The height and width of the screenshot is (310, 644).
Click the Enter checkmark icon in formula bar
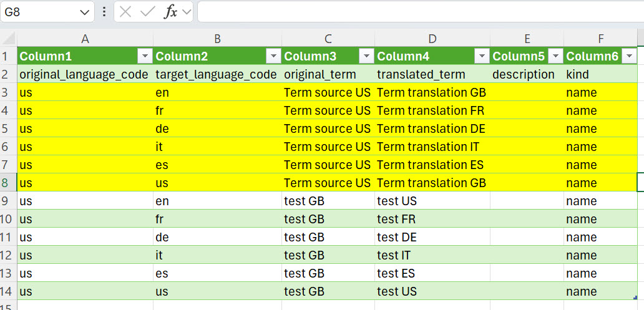point(147,12)
